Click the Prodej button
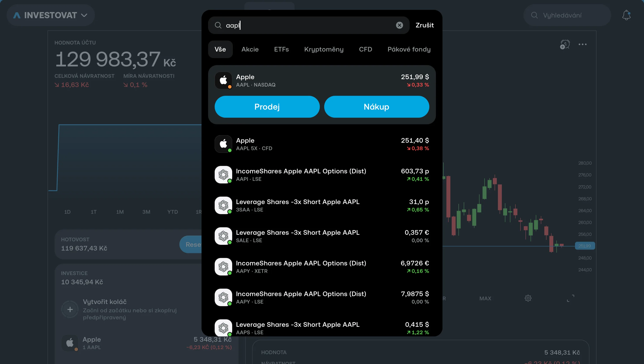The width and height of the screenshot is (644, 364). coord(267,107)
